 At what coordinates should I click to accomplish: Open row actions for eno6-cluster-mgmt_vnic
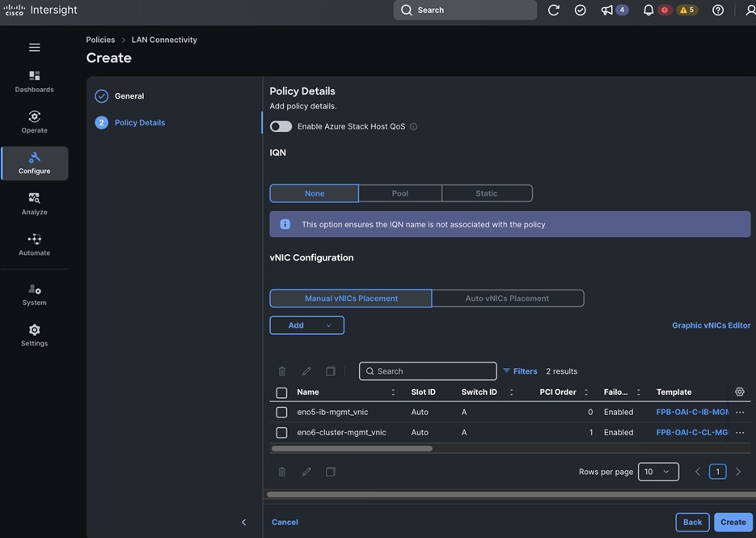[x=740, y=432]
